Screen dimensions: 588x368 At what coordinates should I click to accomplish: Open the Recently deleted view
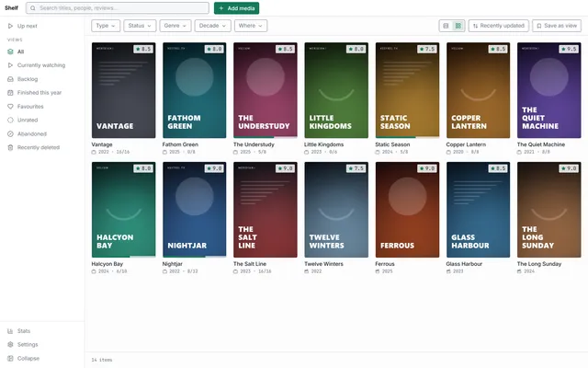coord(42,147)
